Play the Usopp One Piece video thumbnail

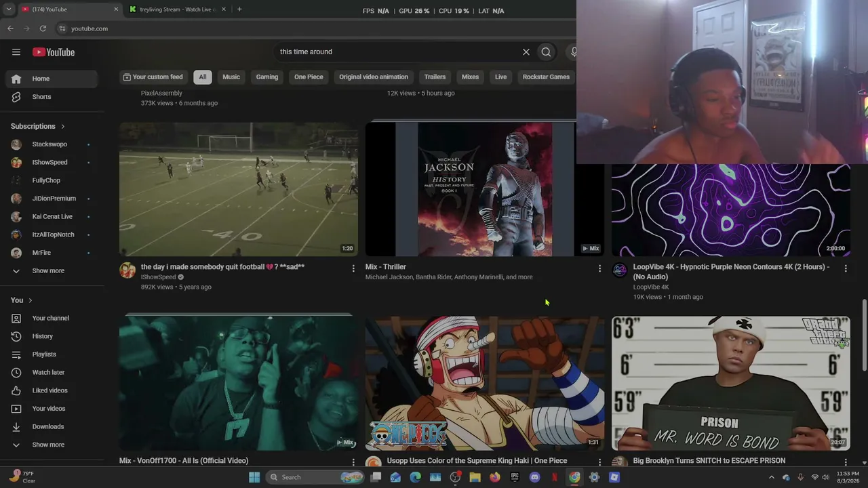pos(485,383)
